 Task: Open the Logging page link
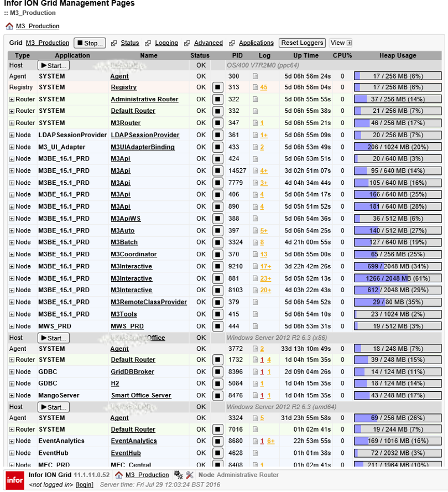click(166, 43)
